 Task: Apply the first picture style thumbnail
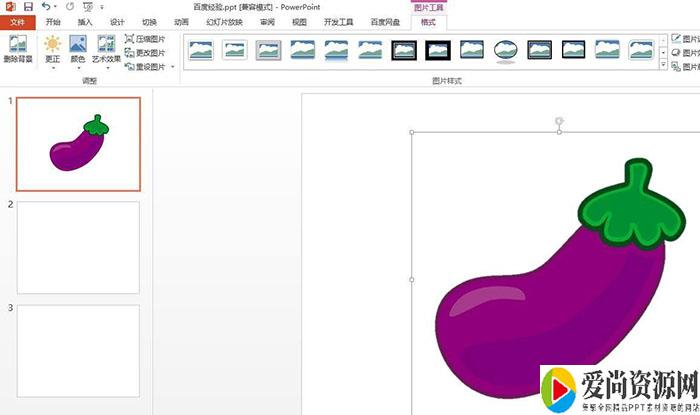coord(200,49)
